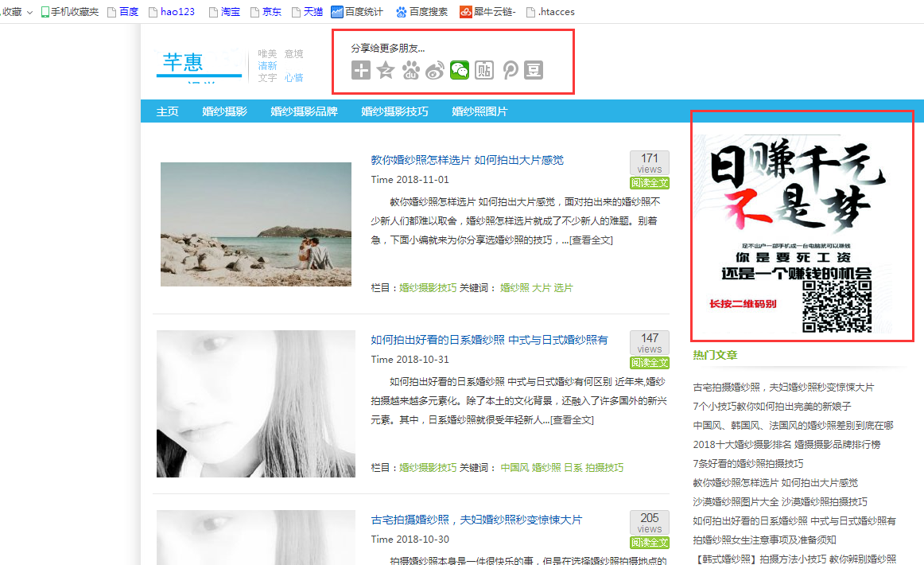Share via Baidu paw icon
The height and width of the screenshot is (565, 924).
click(x=411, y=70)
